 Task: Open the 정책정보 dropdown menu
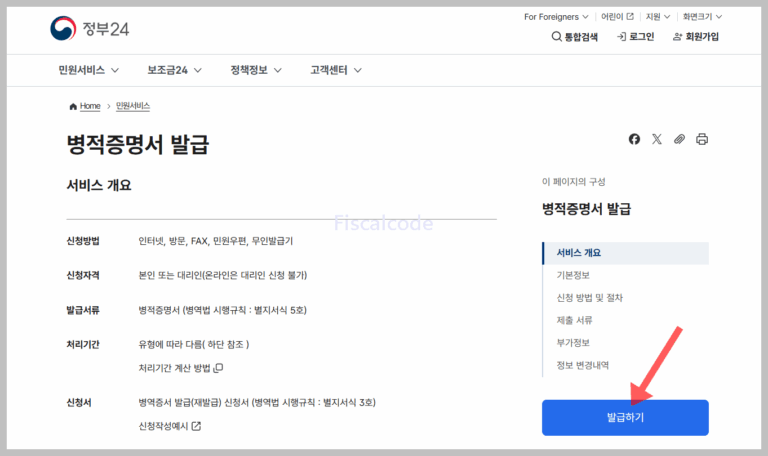[x=256, y=70]
